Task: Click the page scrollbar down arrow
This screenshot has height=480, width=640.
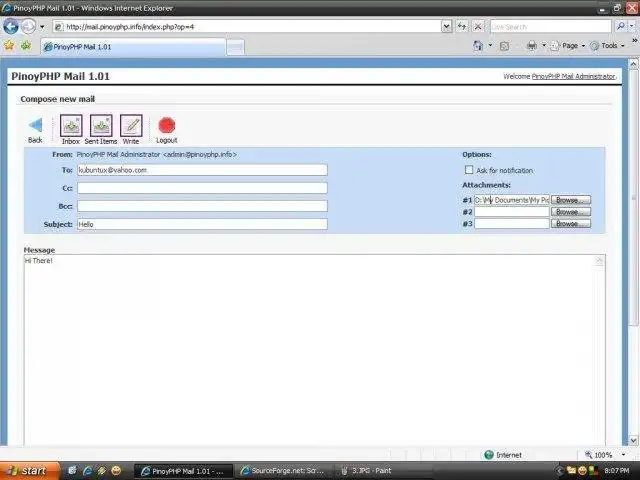Action: click(x=633, y=440)
